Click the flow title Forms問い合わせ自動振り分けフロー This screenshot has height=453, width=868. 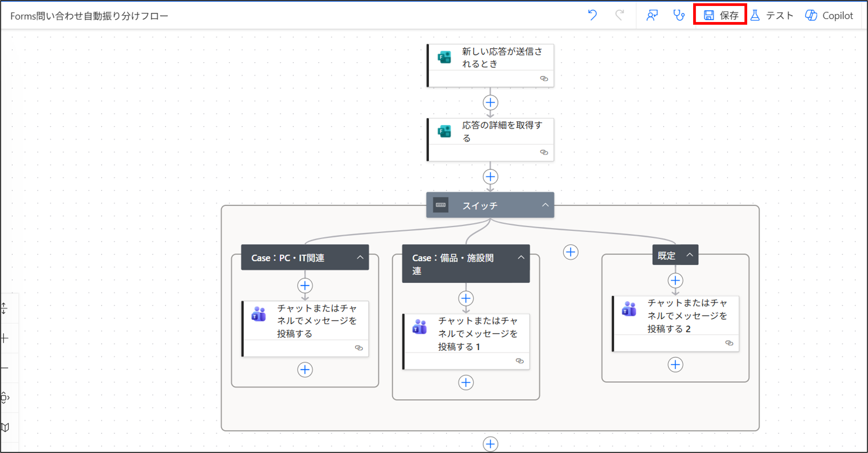[89, 16]
